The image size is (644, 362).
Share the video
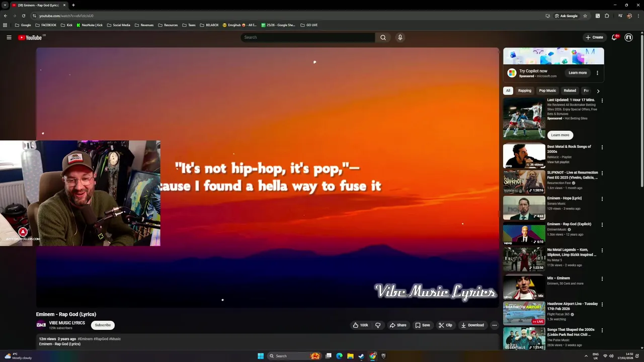(x=398, y=325)
